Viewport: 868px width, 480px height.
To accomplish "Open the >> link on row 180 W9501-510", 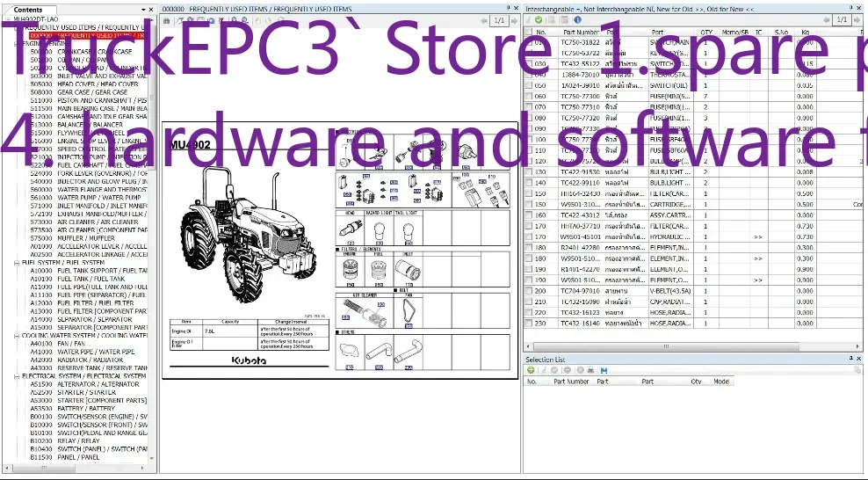I will (x=758, y=258).
